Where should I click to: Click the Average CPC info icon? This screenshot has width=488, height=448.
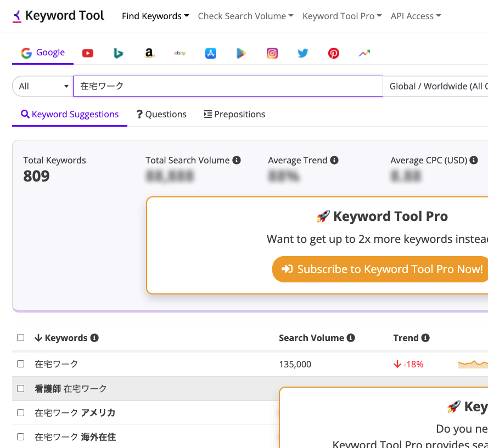474,160
